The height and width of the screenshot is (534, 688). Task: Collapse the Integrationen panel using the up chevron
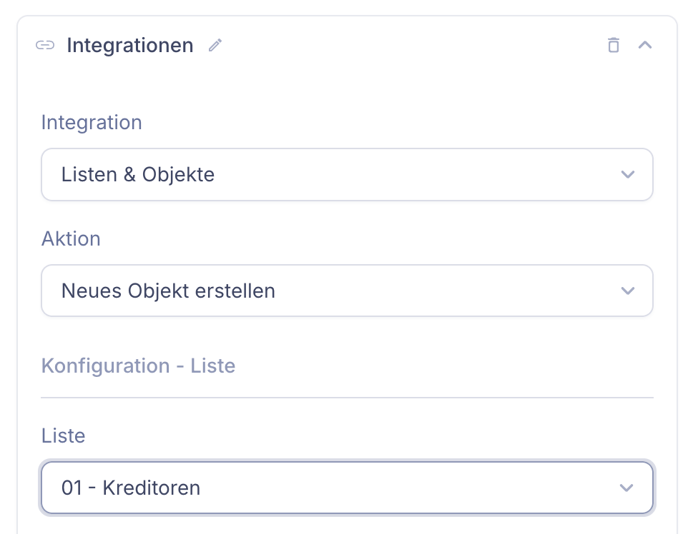click(x=645, y=45)
